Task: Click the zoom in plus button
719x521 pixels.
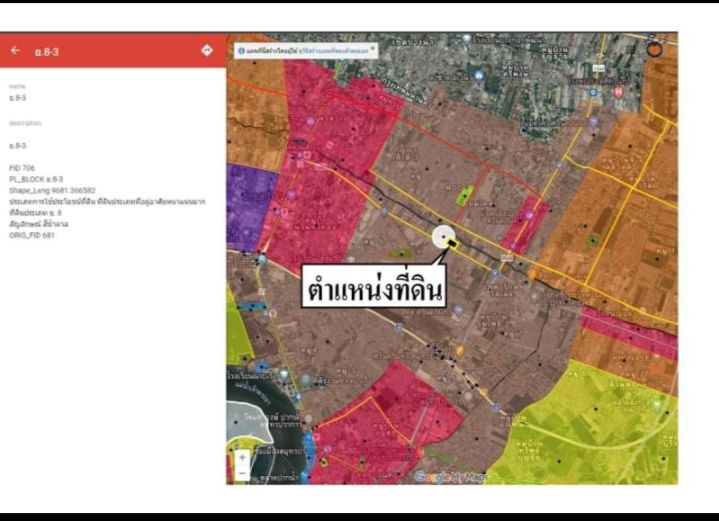Action: point(241,456)
